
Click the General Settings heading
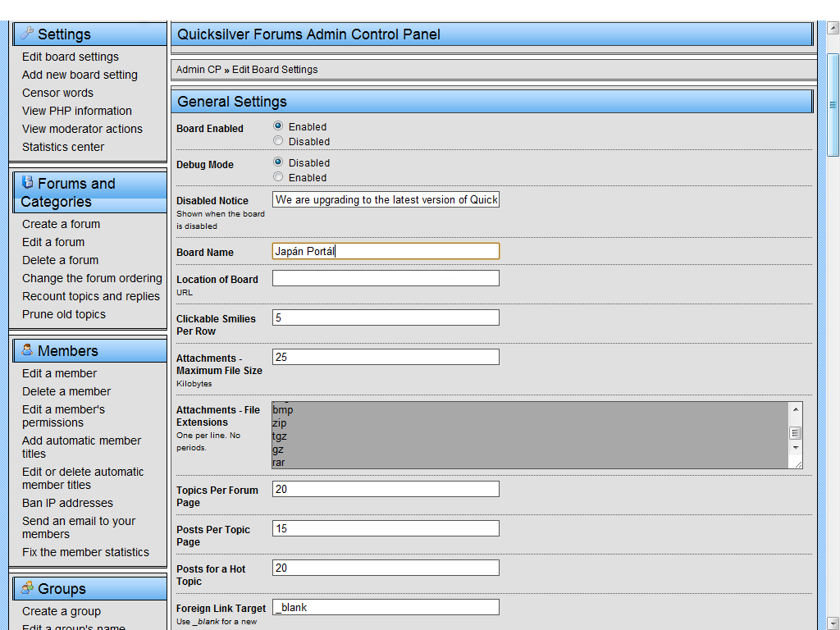point(232,102)
